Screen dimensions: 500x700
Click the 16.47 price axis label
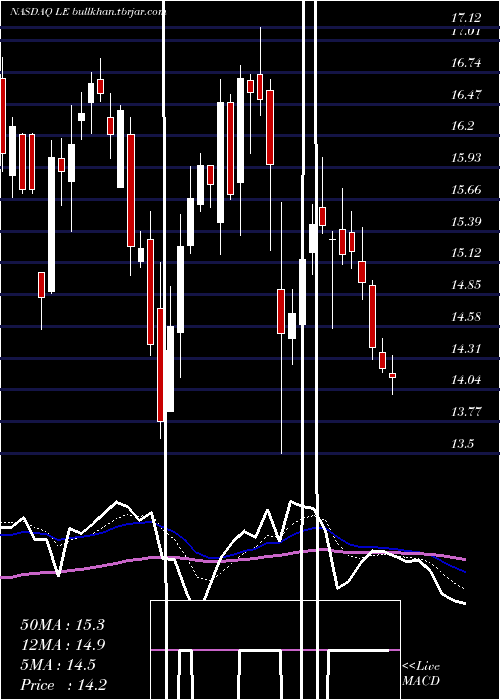pos(466,95)
